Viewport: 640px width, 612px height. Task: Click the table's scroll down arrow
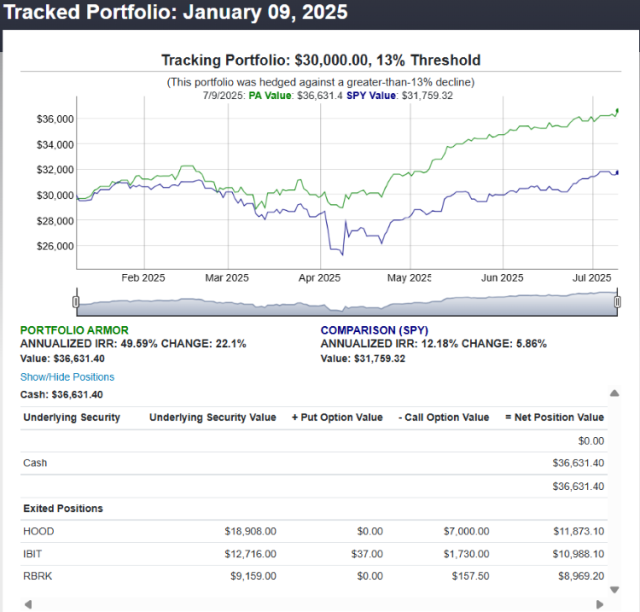(x=614, y=590)
